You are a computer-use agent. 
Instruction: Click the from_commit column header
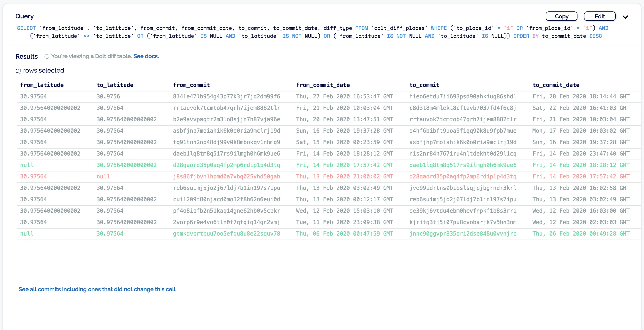pyautogui.click(x=191, y=85)
